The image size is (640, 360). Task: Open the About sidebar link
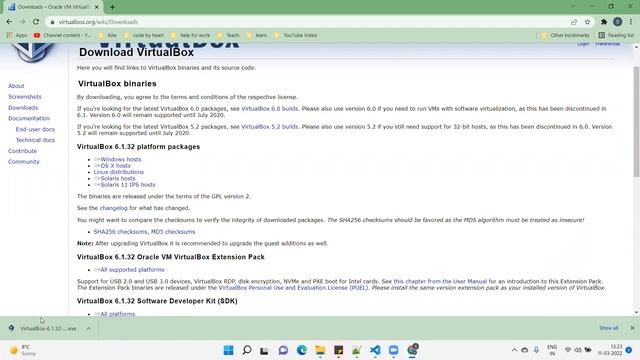16,86
